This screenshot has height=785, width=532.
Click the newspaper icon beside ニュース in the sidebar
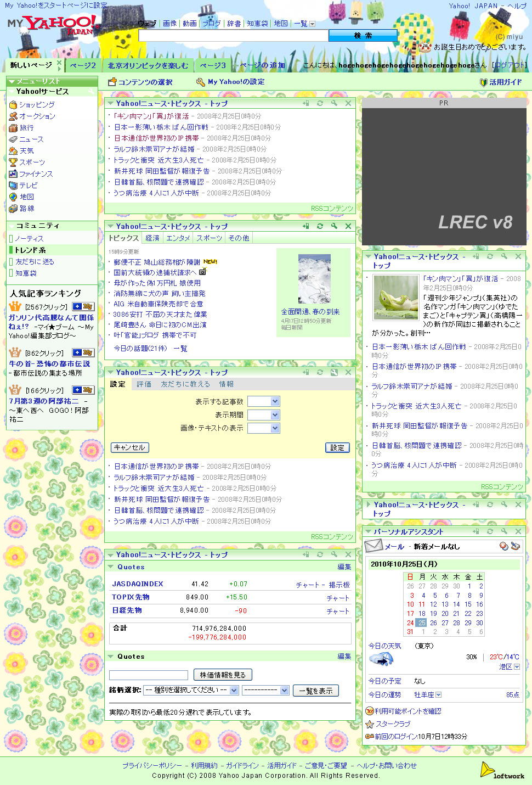coord(13,139)
